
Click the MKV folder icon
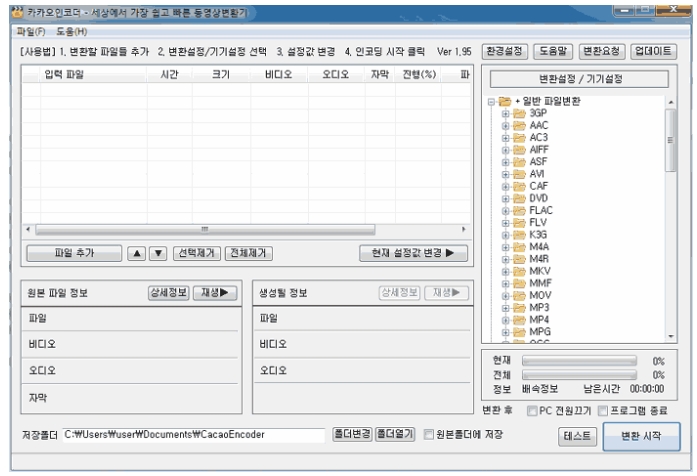519,271
